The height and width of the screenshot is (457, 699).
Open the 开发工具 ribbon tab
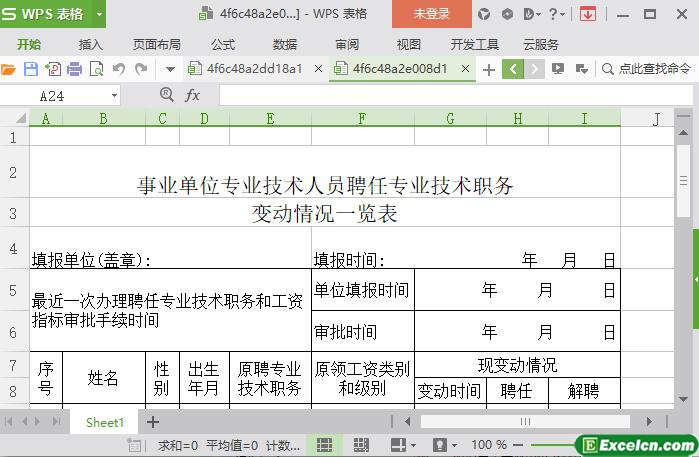tap(474, 45)
